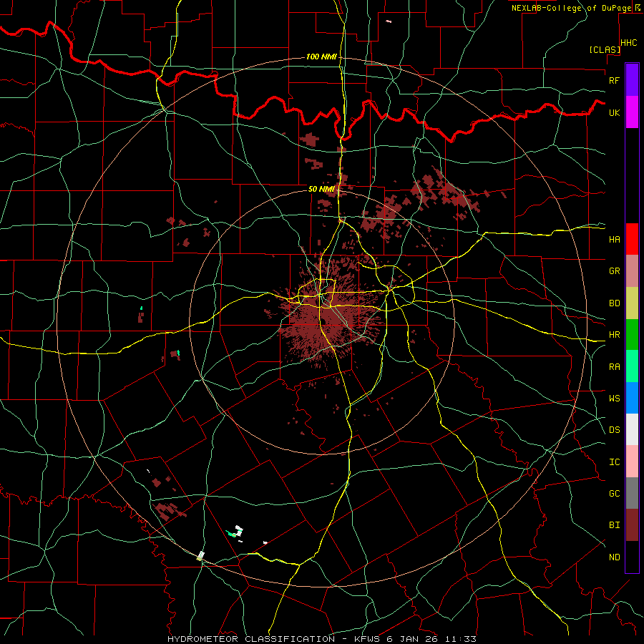Click the HA legend label
This screenshot has width=644, height=644.
(x=614, y=239)
